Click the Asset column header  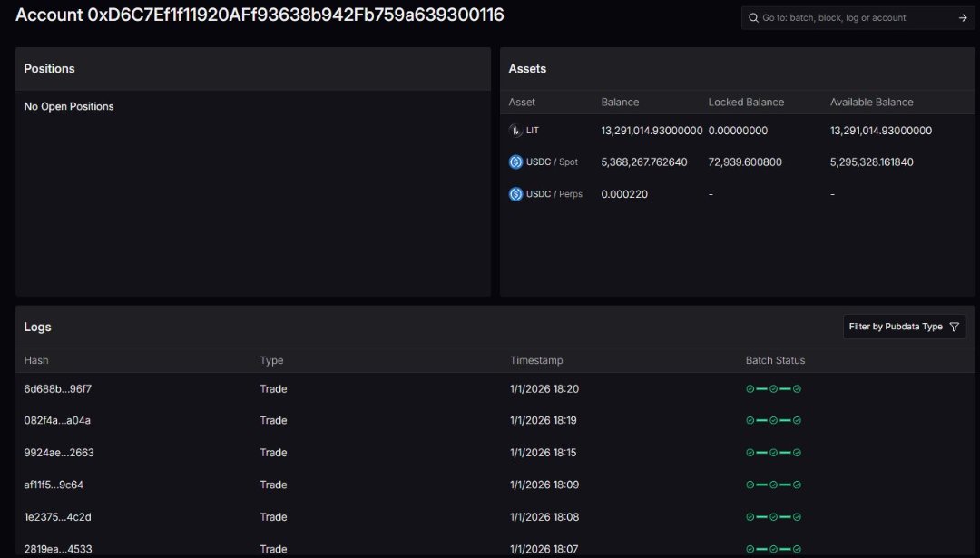[x=522, y=102]
